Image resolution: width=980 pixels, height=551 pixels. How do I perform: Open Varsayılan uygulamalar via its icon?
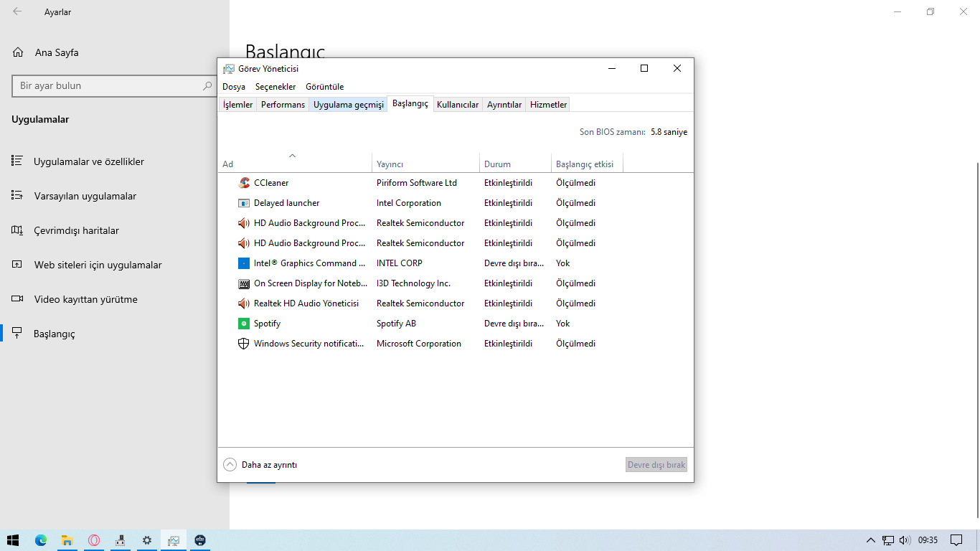click(x=17, y=196)
